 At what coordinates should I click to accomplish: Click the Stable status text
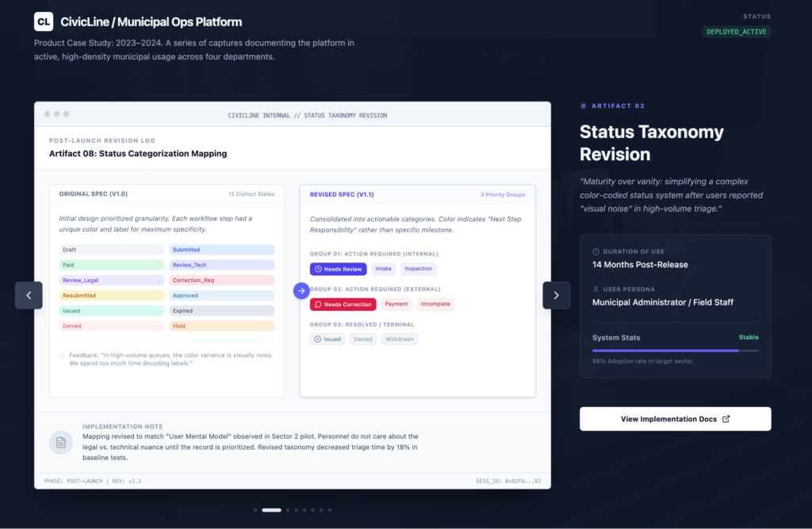tap(749, 337)
